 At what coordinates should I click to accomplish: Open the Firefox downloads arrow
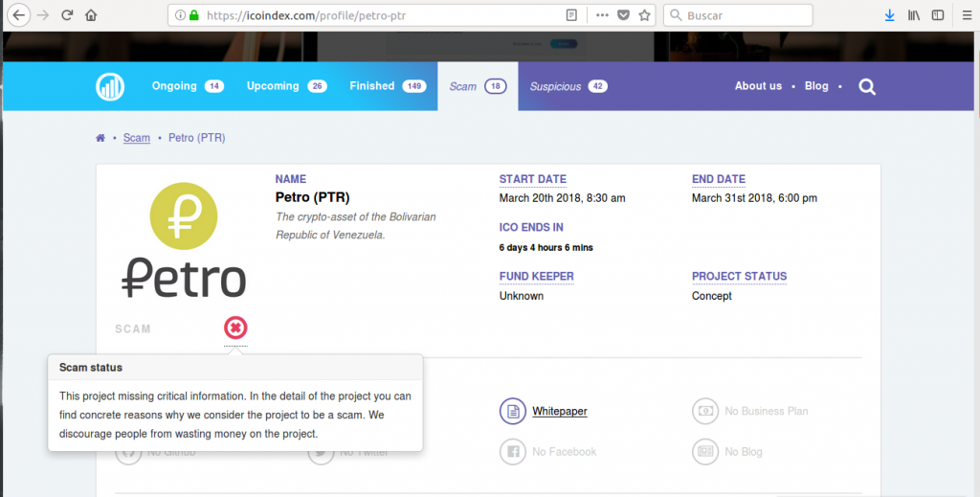tap(889, 15)
